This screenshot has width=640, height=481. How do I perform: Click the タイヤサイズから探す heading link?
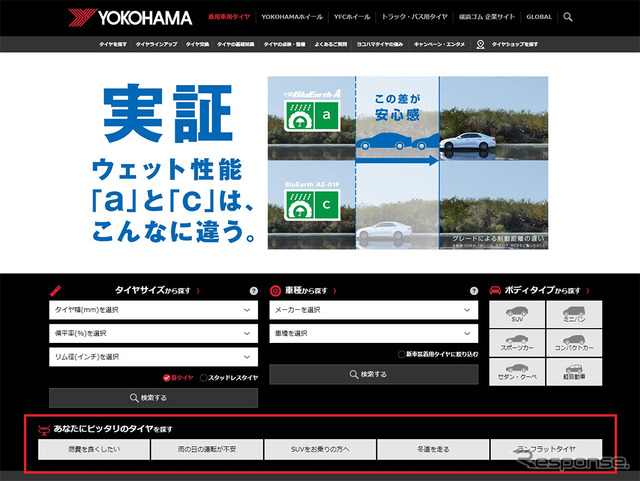[x=153, y=291]
